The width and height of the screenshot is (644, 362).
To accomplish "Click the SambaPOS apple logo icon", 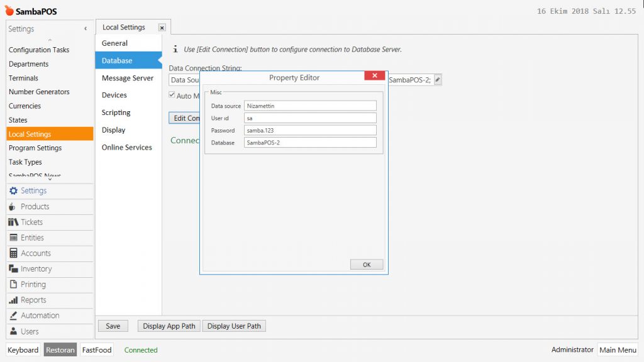I will (9, 10).
